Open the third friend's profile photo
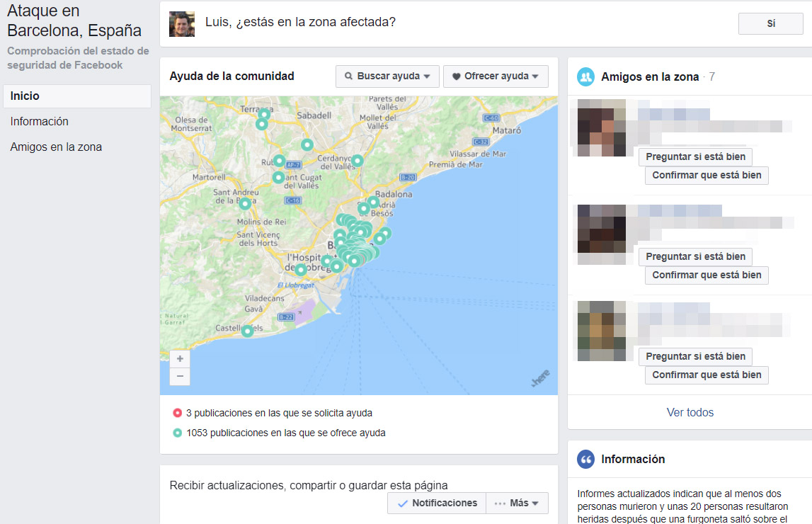 point(602,331)
